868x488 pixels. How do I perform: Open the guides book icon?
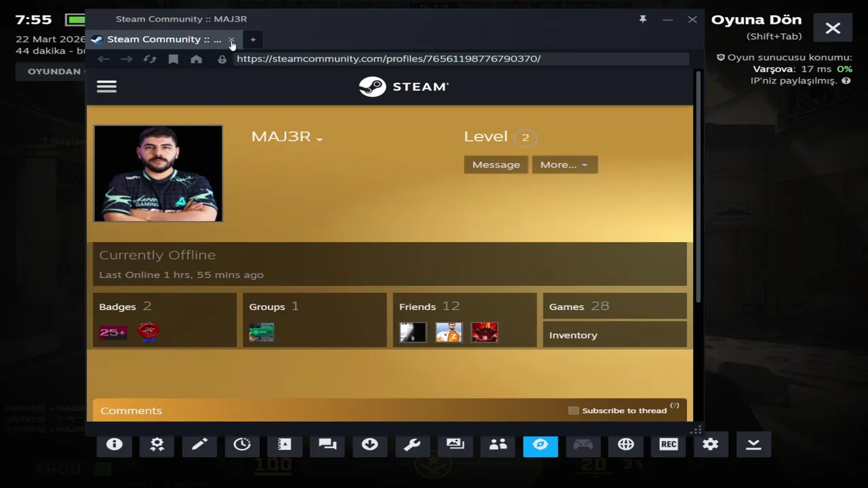(284, 444)
